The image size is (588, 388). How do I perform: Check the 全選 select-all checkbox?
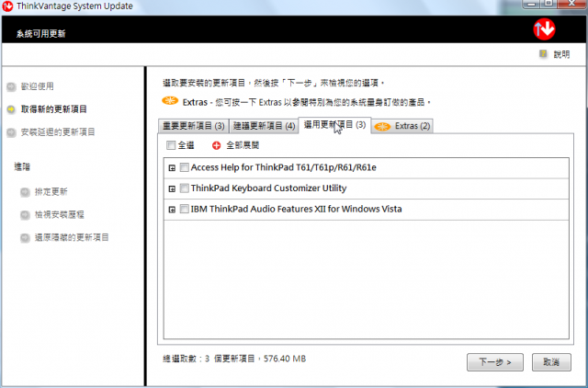(x=171, y=145)
